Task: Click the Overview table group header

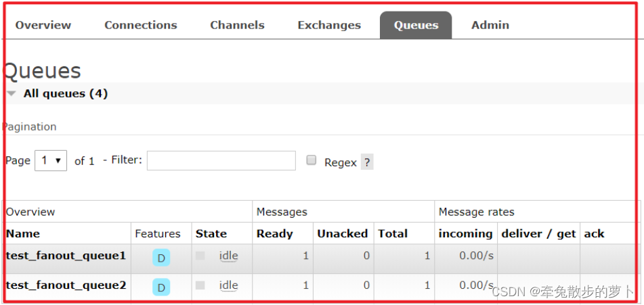Action: [30, 212]
